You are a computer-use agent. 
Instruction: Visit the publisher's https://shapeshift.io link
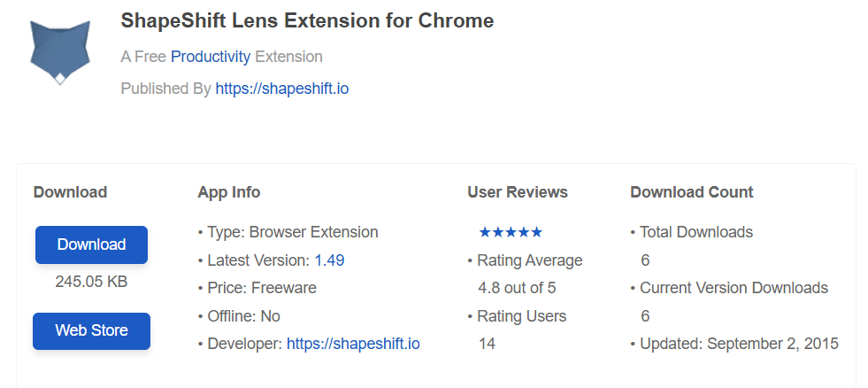pyautogui.click(x=281, y=89)
